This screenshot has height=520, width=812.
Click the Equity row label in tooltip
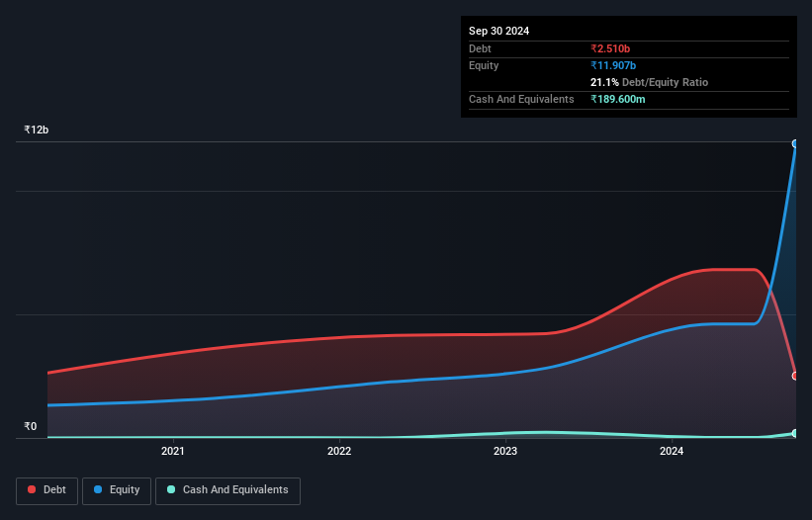coord(484,65)
